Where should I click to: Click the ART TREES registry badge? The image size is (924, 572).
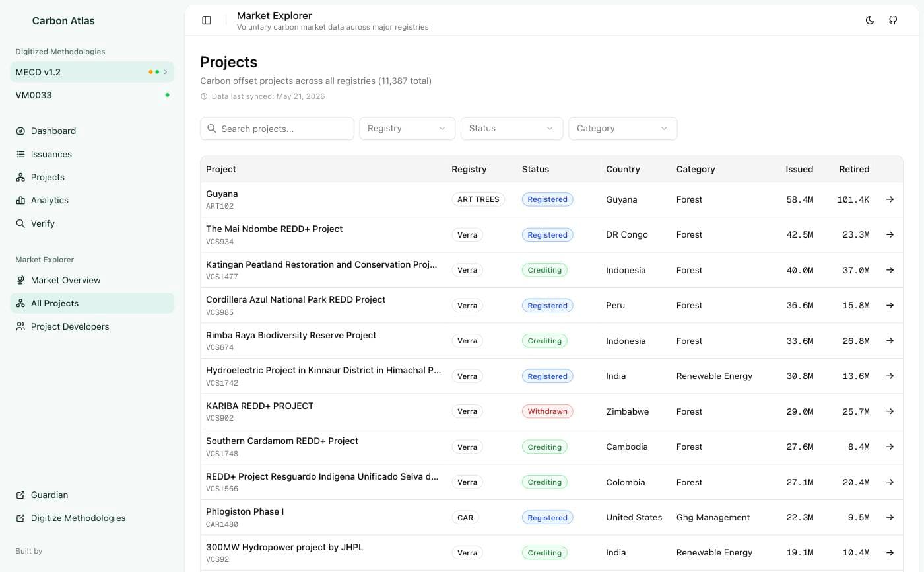[478, 199]
